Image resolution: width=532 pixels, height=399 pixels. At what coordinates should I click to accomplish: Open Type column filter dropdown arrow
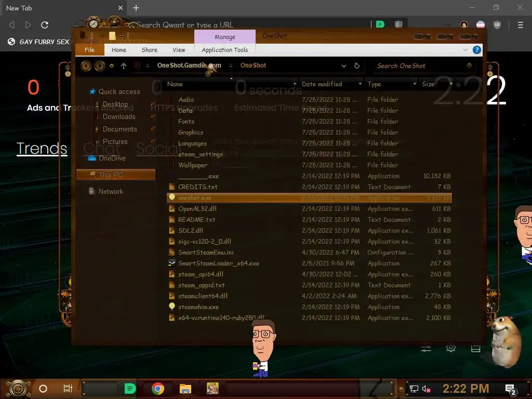415,84
